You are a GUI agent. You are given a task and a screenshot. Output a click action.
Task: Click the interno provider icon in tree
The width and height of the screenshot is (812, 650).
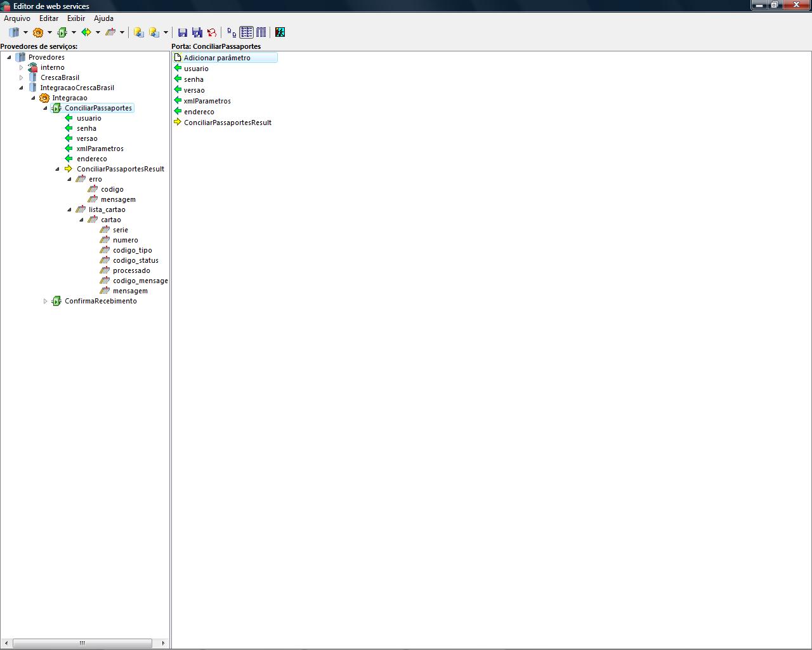pos(32,67)
